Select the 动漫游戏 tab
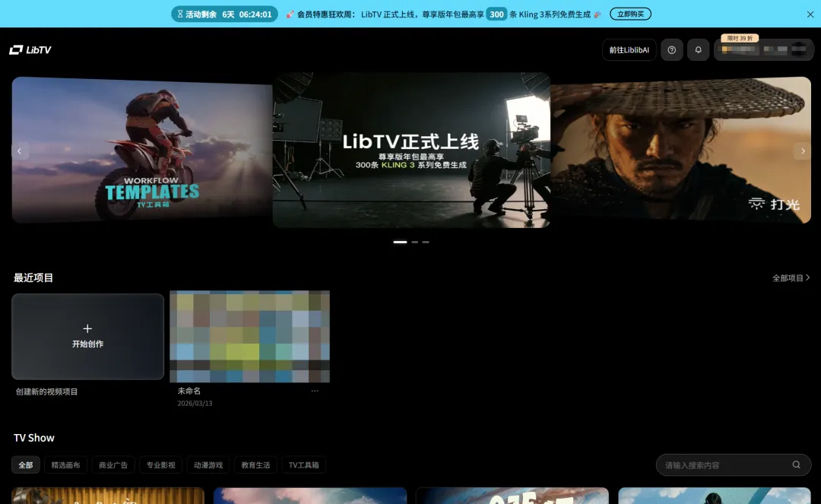Viewport: 821px width, 504px height. (208, 464)
